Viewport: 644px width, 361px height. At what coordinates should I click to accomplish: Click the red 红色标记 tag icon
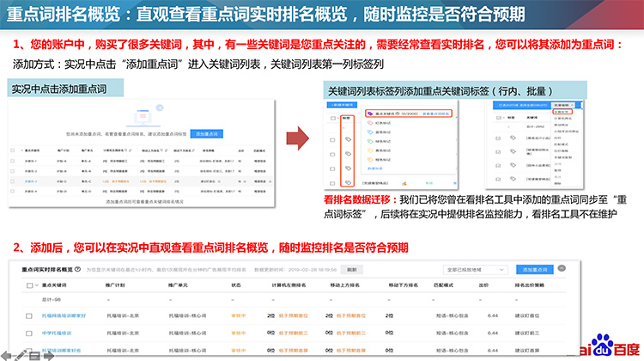coord(368,124)
